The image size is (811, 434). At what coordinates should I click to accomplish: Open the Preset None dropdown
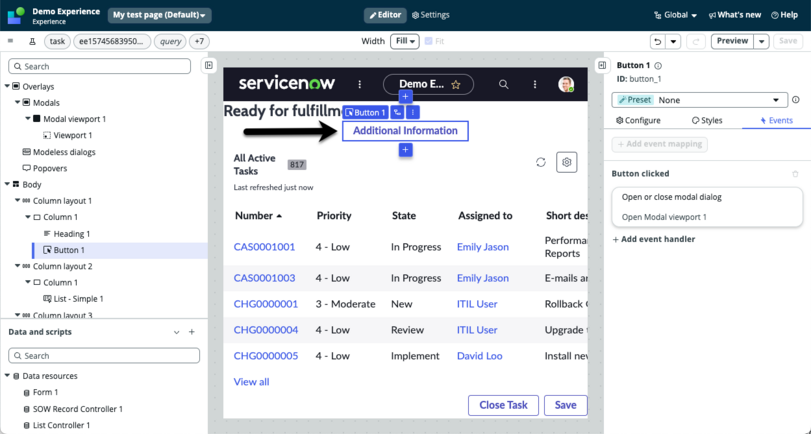[699, 100]
